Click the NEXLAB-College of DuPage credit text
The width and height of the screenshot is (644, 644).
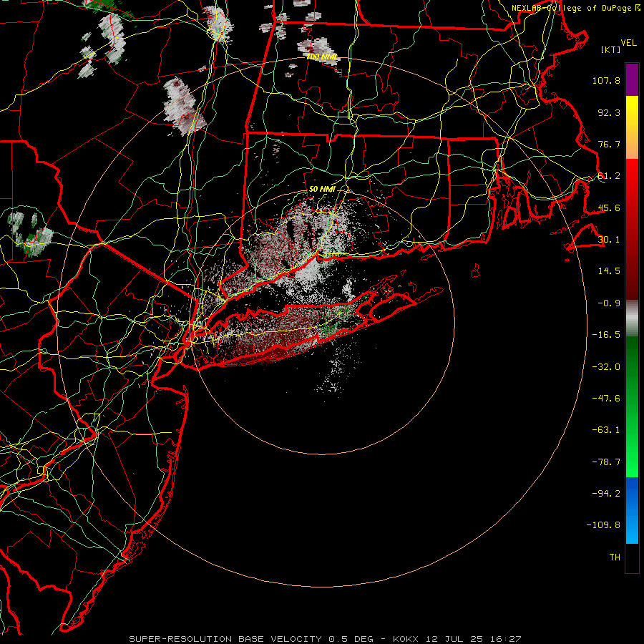[575, 8]
